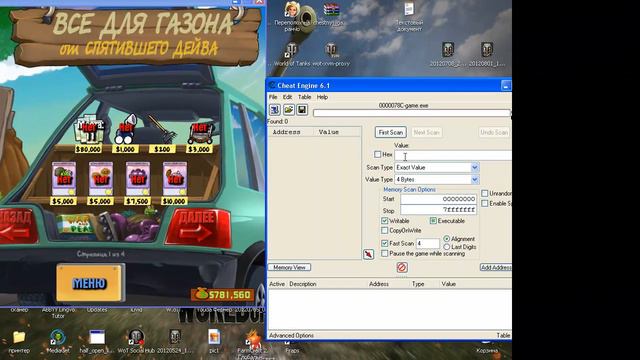Viewport: 640px width, 360px height.
Task: Click the memory Start address field
Action: coord(438,199)
